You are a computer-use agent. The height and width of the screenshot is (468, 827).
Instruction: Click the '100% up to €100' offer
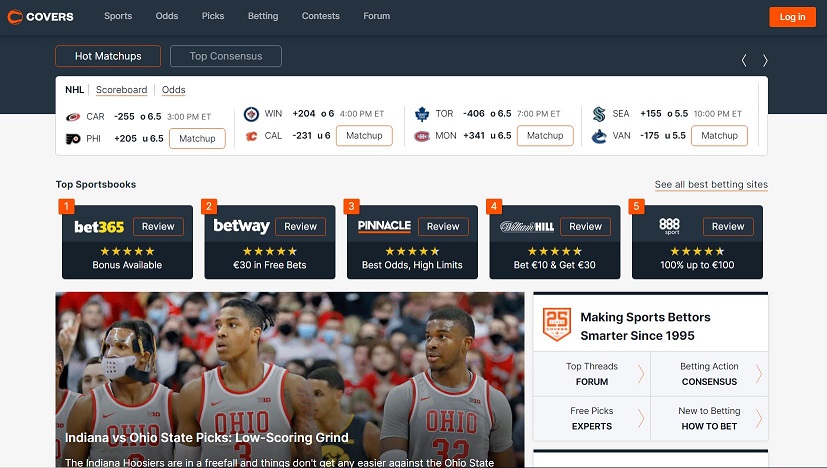click(x=697, y=265)
